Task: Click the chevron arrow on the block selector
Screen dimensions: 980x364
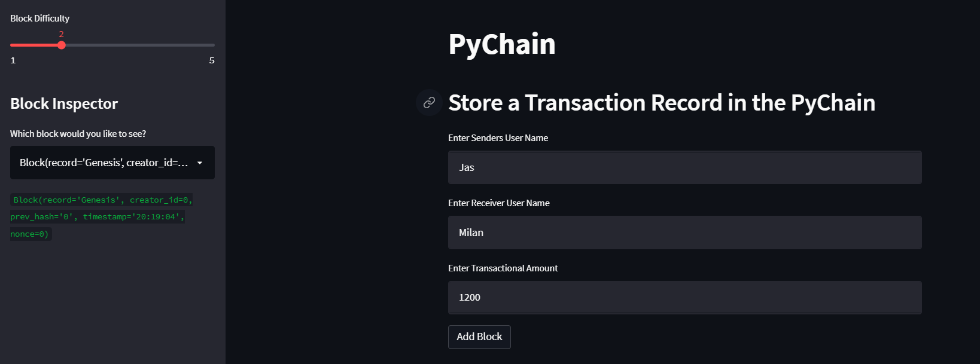Action: pos(200,163)
